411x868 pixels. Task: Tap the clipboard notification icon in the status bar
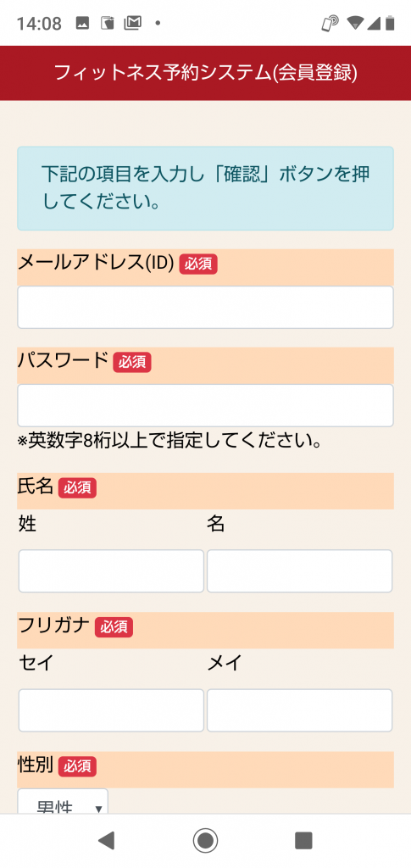pos(107,23)
